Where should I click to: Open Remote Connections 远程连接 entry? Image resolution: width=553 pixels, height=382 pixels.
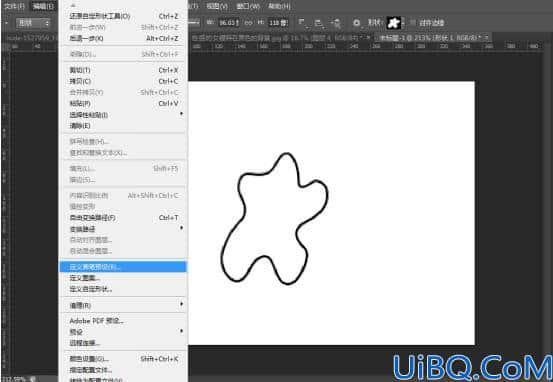tap(123, 343)
